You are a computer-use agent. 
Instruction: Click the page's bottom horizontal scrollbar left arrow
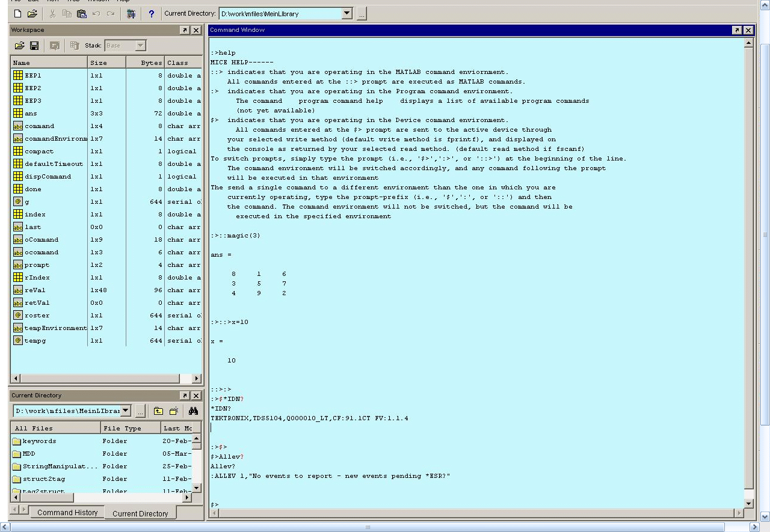pos(5,527)
